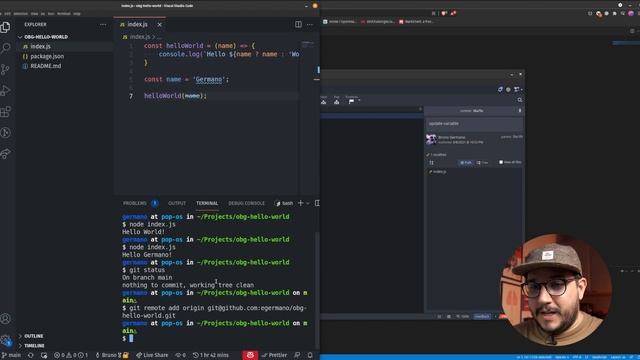The image size is (640, 360).
Task: Open the View menu in VS Code
Action: click(x=35, y=13)
